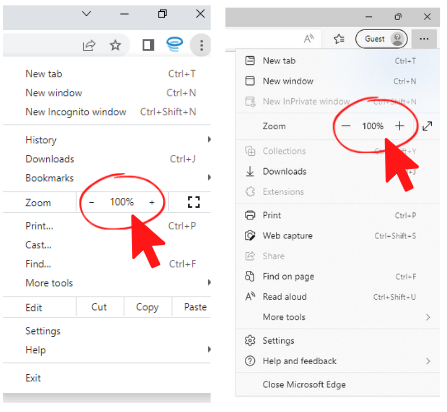Click Edge's three-dot settings and more button
This screenshot has height=412, width=447.
pos(424,39)
